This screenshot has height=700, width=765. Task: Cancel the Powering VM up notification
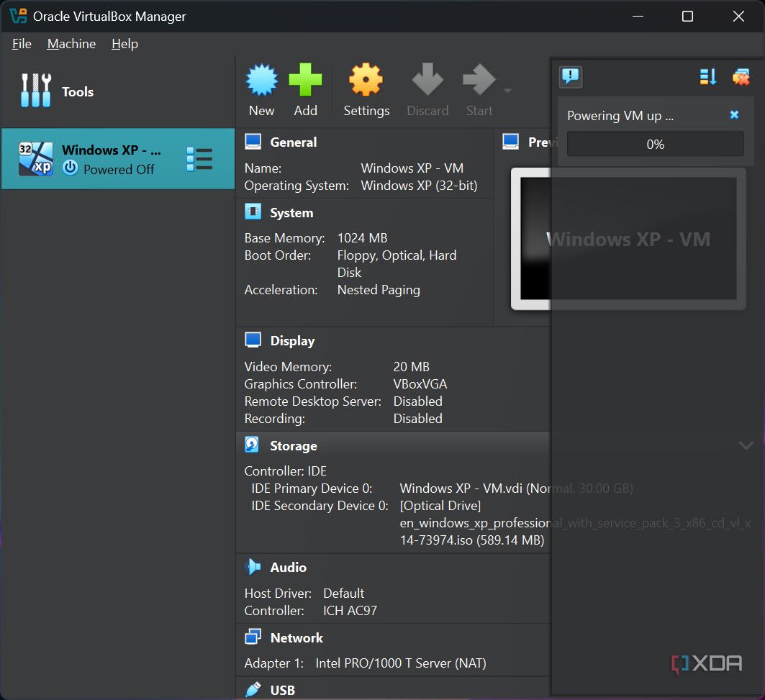click(x=734, y=114)
